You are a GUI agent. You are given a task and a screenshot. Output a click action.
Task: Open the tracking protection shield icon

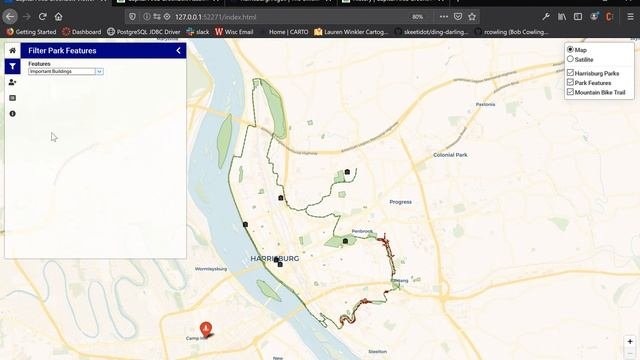click(x=132, y=17)
